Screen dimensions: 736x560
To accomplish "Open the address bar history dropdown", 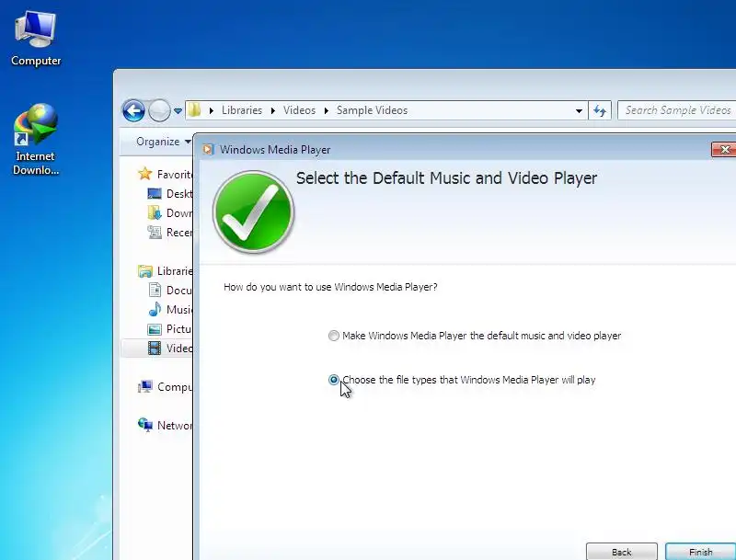I will [x=579, y=110].
